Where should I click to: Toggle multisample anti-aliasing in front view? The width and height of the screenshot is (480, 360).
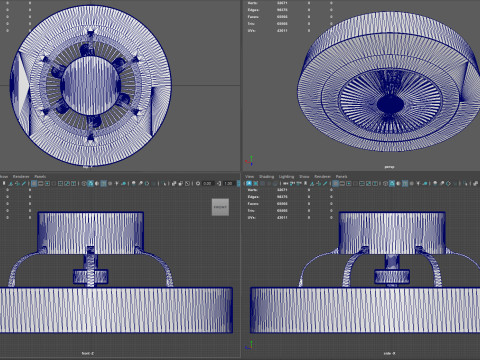tap(147, 184)
